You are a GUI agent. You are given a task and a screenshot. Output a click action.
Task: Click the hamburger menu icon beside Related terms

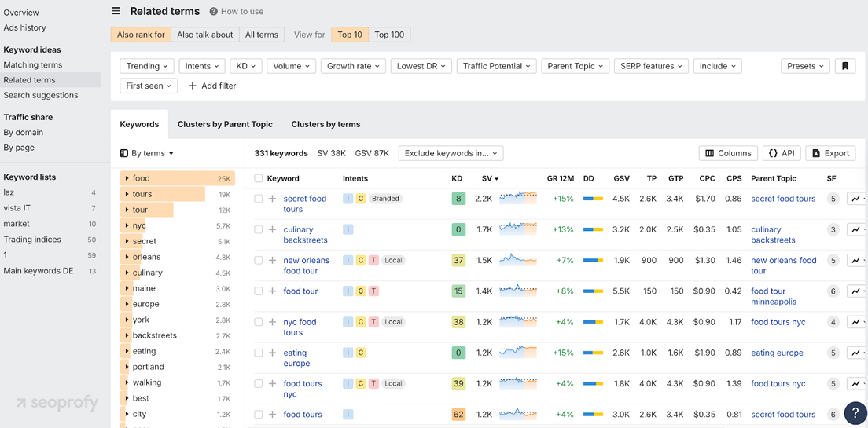pyautogui.click(x=116, y=11)
